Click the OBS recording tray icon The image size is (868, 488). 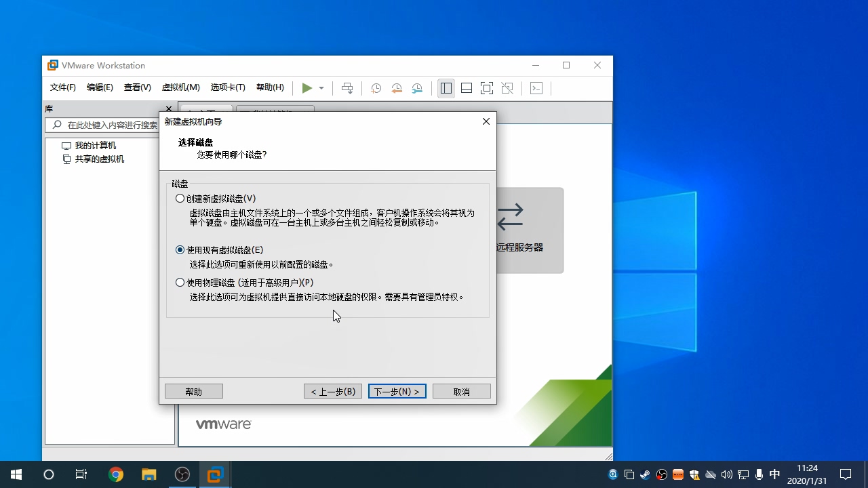tap(662, 474)
